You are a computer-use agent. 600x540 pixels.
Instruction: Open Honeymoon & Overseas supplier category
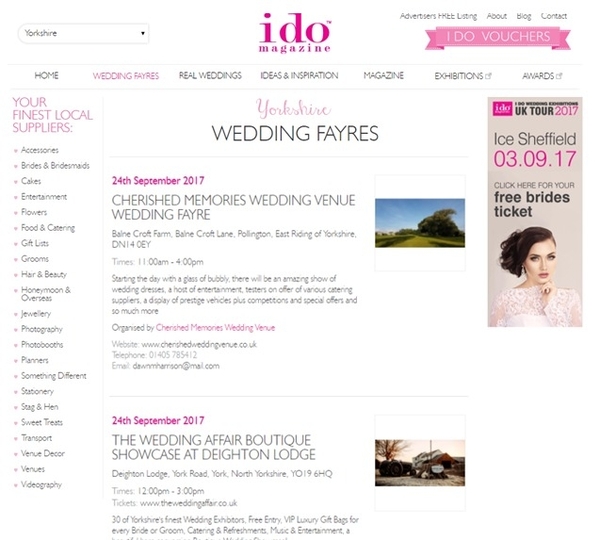click(46, 294)
